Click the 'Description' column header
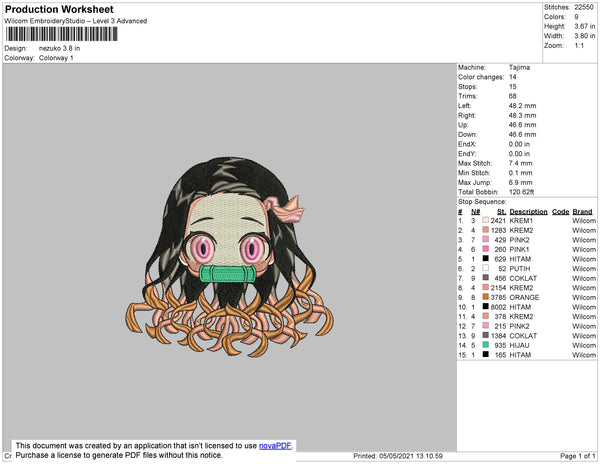 pos(528,212)
